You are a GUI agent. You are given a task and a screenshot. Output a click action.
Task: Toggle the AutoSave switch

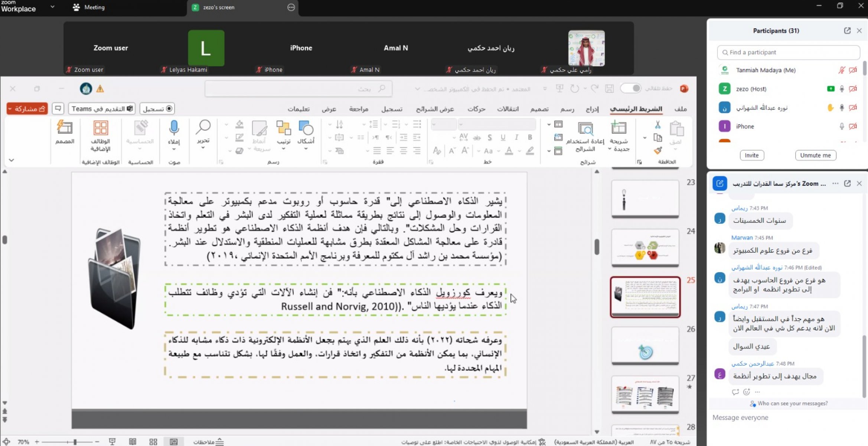[631, 88]
